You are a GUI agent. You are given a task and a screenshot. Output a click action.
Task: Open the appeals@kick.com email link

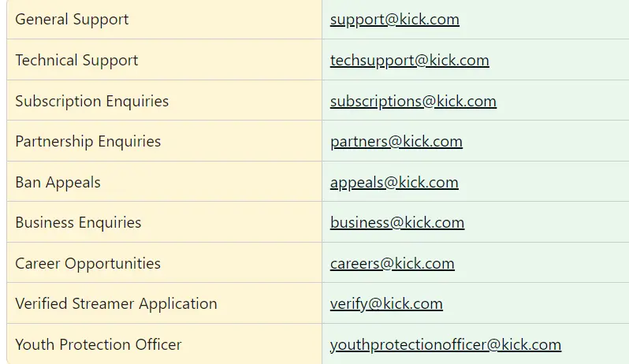tap(394, 183)
